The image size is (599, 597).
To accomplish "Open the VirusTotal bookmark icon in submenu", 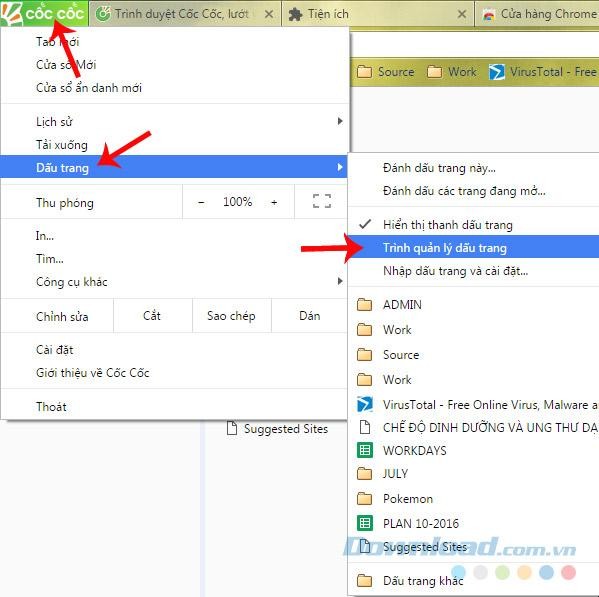I will (364, 404).
